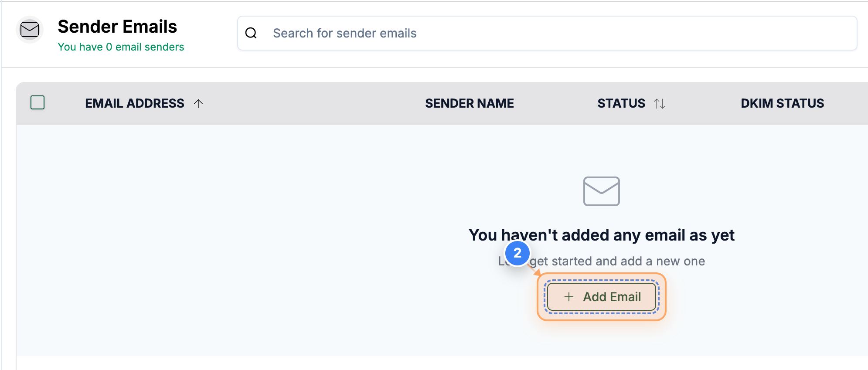Select the SENDER NAME column header
Image resolution: width=868 pixels, height=370 pixels.
(469, 103)
